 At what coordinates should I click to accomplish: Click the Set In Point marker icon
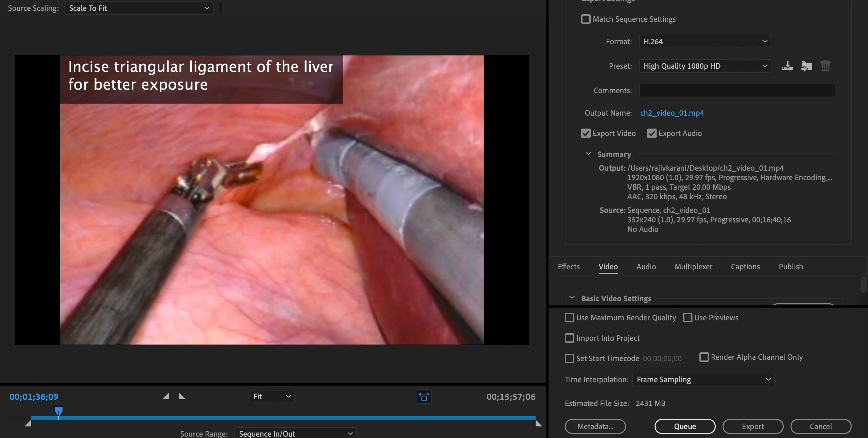pos(166,397)
